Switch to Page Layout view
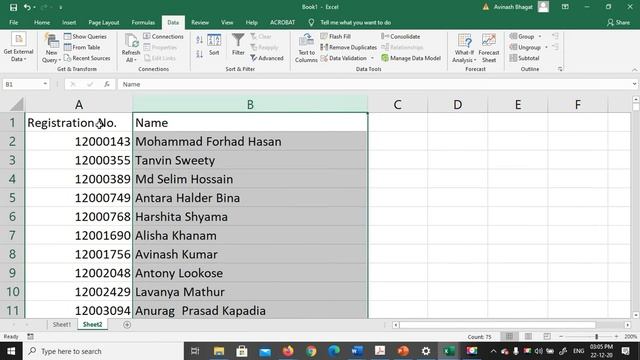The image size is (640, 360). pos(528,336)
